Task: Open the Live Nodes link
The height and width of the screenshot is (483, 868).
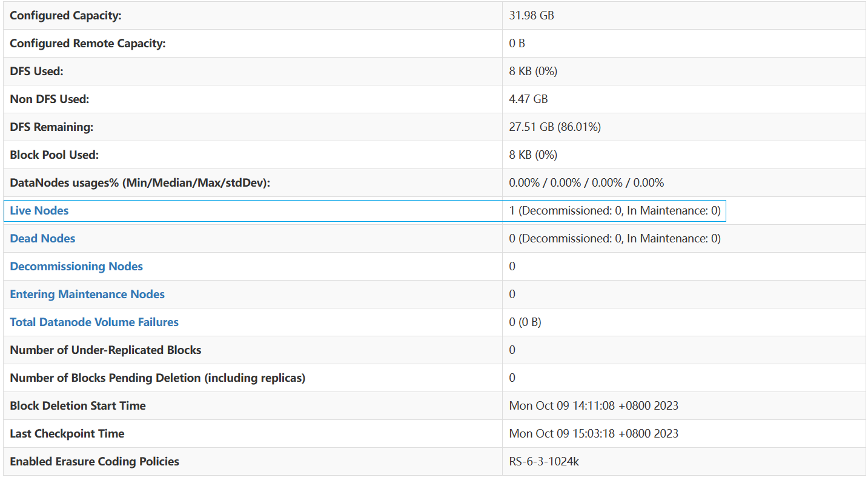Action: pos(39,211)
